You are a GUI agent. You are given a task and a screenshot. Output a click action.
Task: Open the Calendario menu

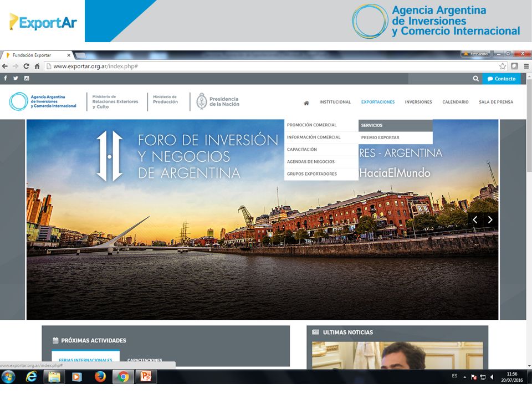[x=456, y=102]
